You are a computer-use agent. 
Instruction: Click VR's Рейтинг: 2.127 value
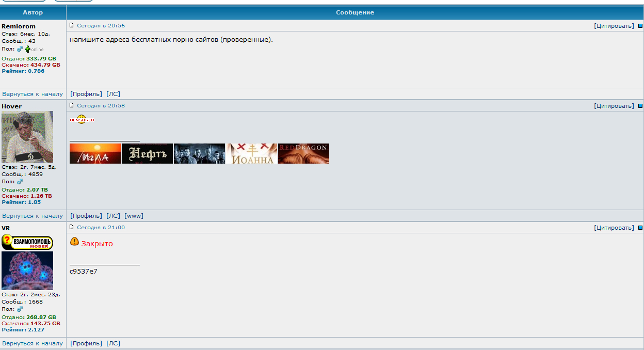[x=23, y=330]
